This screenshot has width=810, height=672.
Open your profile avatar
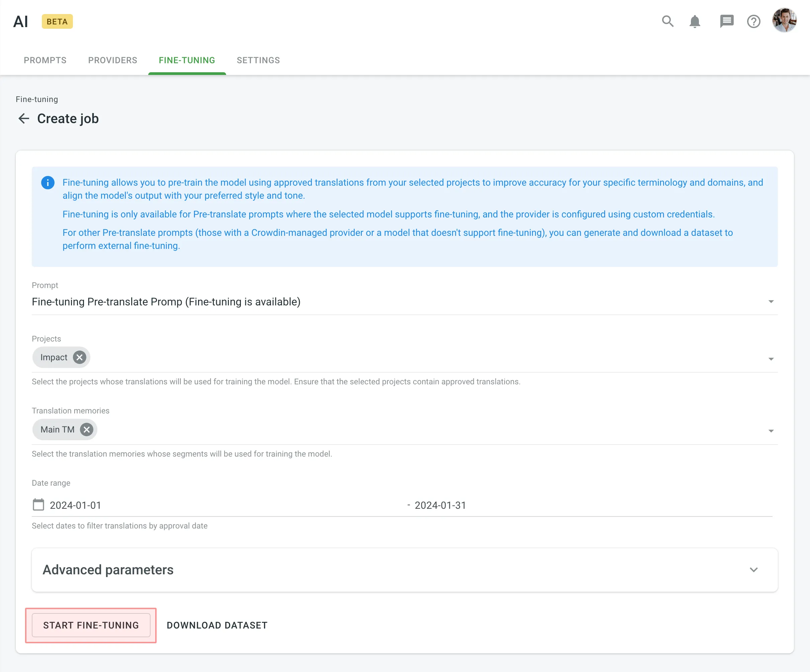[x=785, y=21]
